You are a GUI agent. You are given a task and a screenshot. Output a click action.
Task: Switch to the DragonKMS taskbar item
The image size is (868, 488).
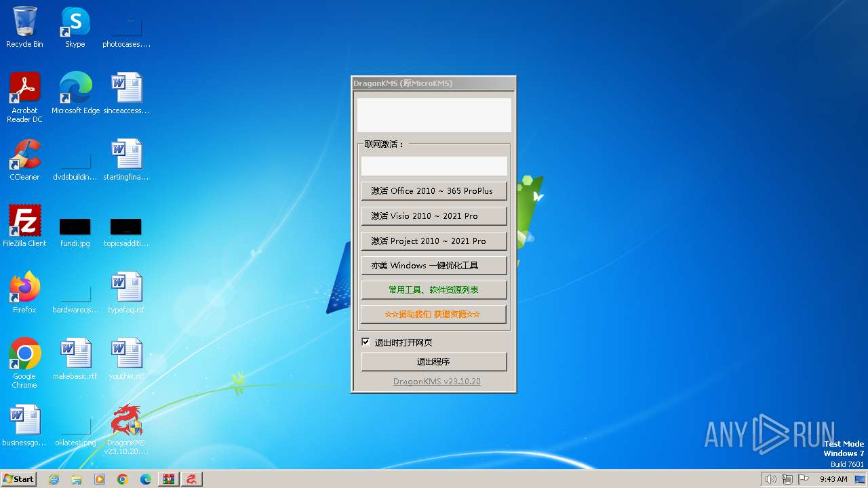(x=192, y=479)
